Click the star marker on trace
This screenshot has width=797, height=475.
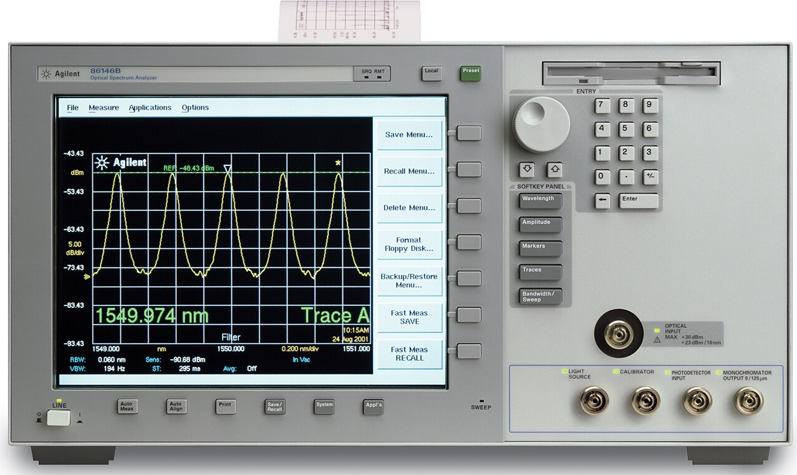tap(338, 163)
